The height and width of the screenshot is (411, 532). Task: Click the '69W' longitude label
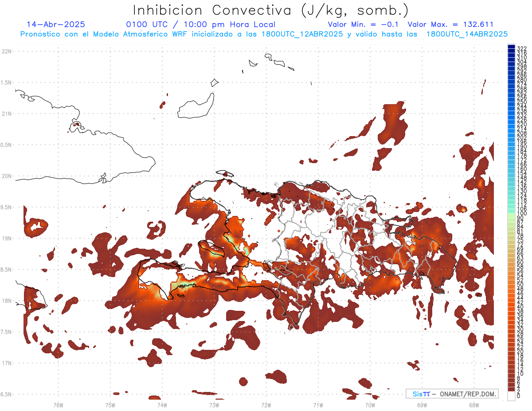tap(422, 405)
